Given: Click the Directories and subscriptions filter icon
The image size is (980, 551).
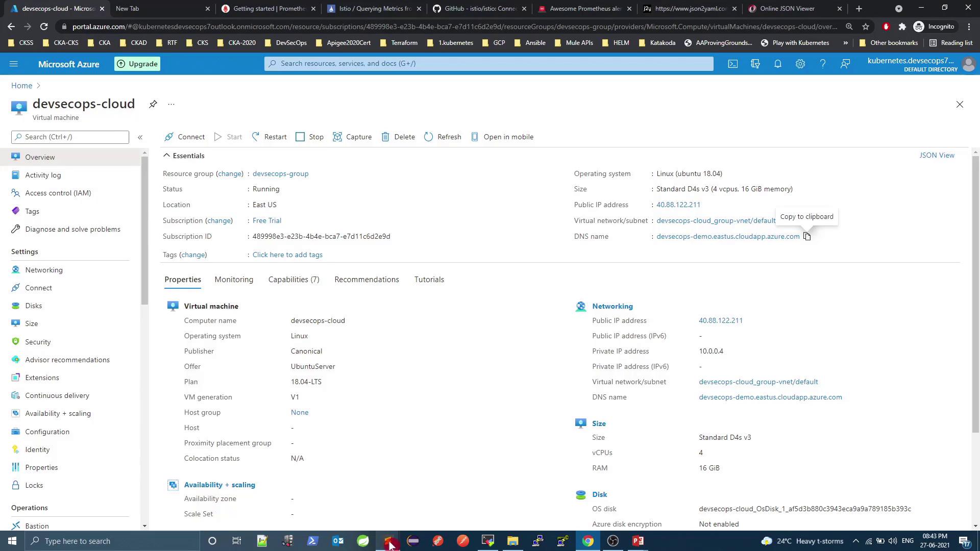Looking at the screenshot, I should click(x=755, y=64).
